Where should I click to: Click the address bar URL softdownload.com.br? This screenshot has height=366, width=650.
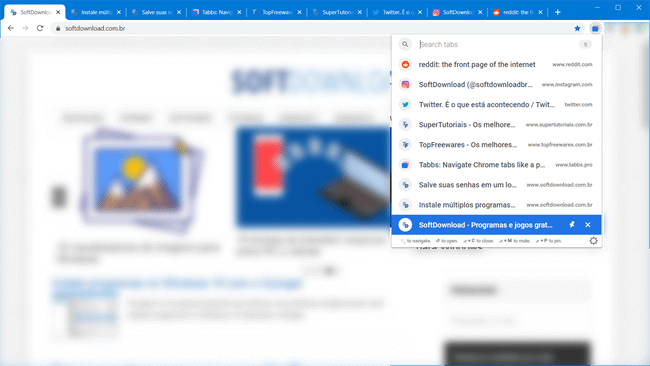click(95, 28)
